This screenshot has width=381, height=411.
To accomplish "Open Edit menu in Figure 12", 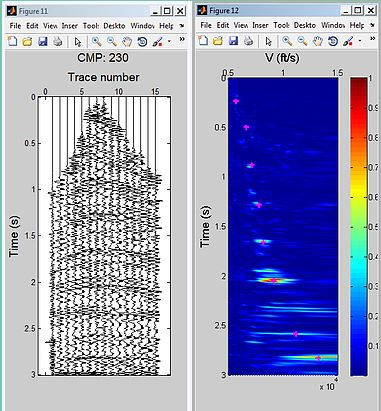I will coord(223,25).
